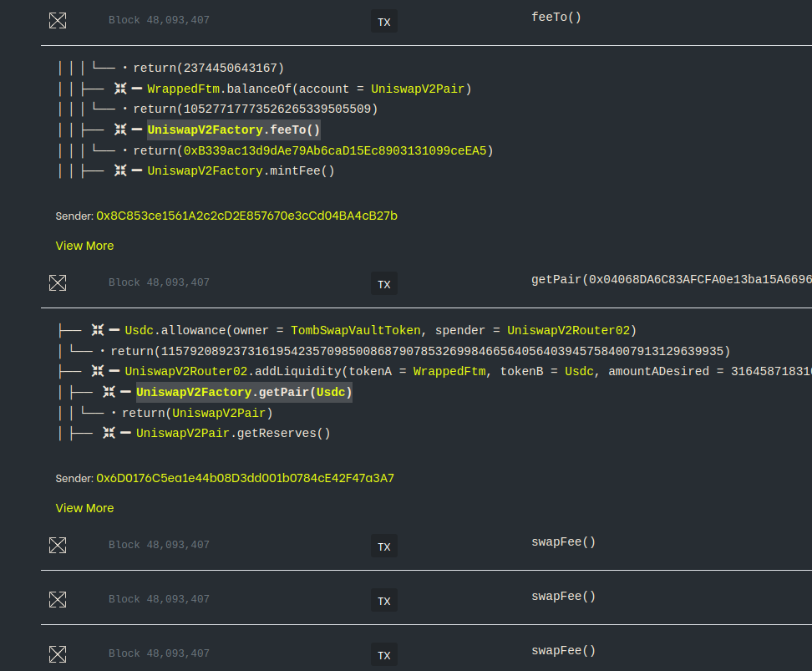812x671 pixels.
Task: Open sender address 0x8C853ce1561A2c2cD2E857670e3cCd04BA4cB27b
Action: pos(246,216)
